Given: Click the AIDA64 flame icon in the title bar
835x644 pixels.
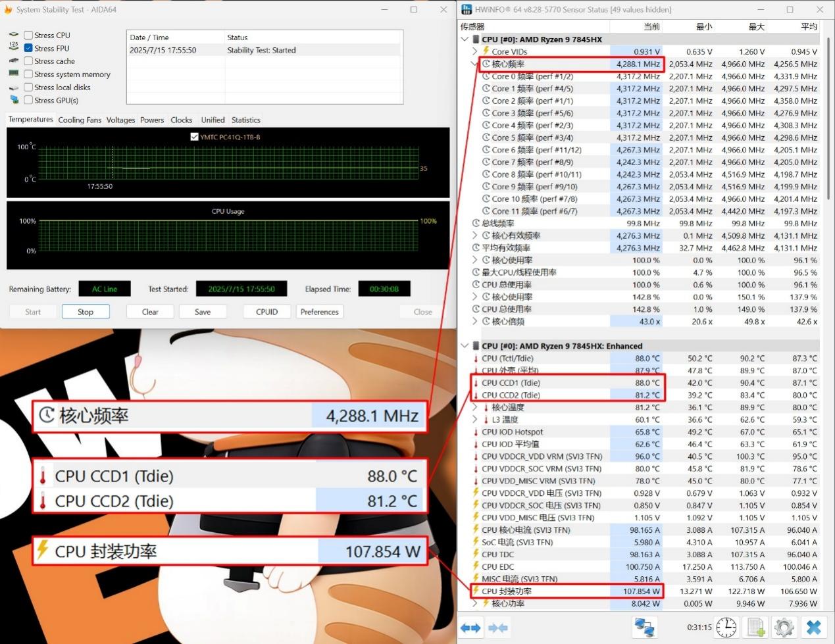Looking at the screenshot, I should tap(8, 9).
